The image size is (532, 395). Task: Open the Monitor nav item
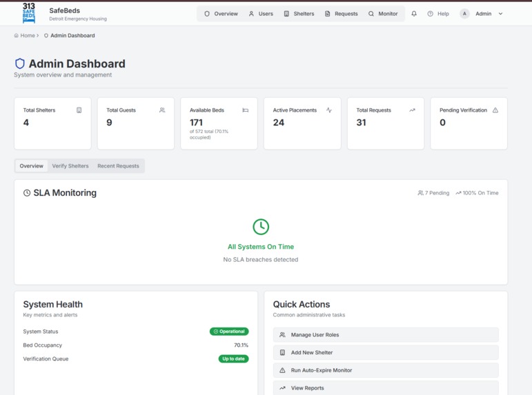click(x=383, y=14)
